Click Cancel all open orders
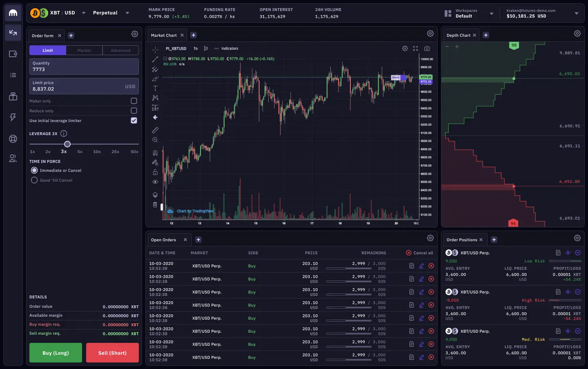This screenshot has height=369, width=588. tap(419, 253)
